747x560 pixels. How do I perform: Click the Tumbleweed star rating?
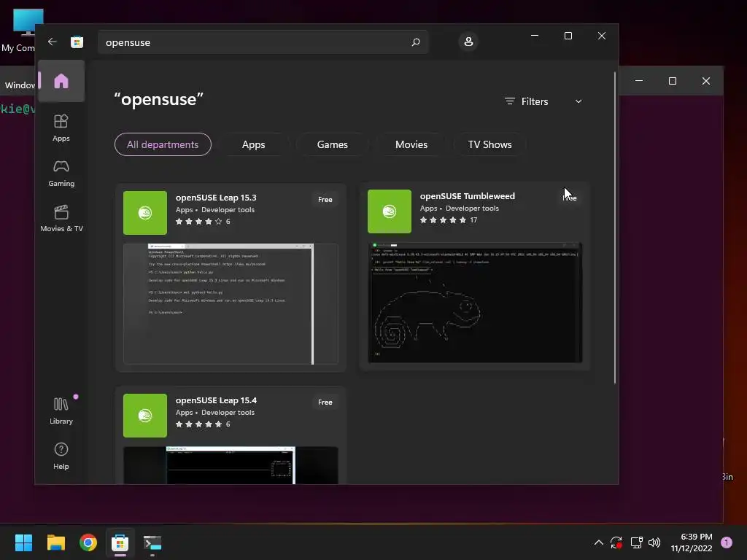[443, 220]
